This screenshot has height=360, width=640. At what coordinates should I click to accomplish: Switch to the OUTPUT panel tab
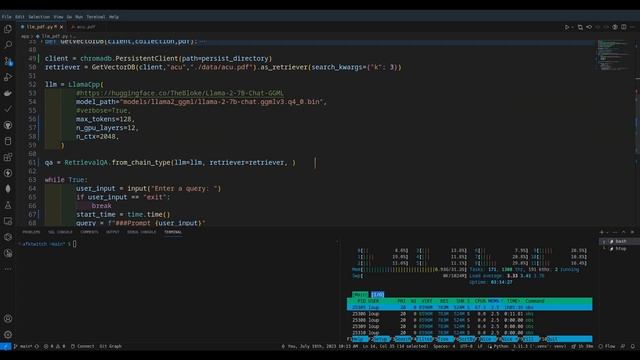pyautogui.click(x=113, y=232)
